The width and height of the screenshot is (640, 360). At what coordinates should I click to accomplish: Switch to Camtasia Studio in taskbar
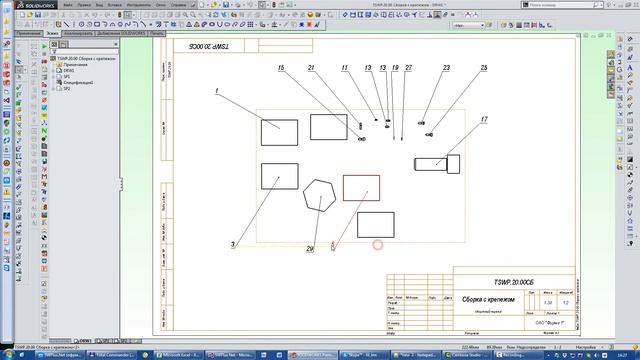click(x=467, y=355)
